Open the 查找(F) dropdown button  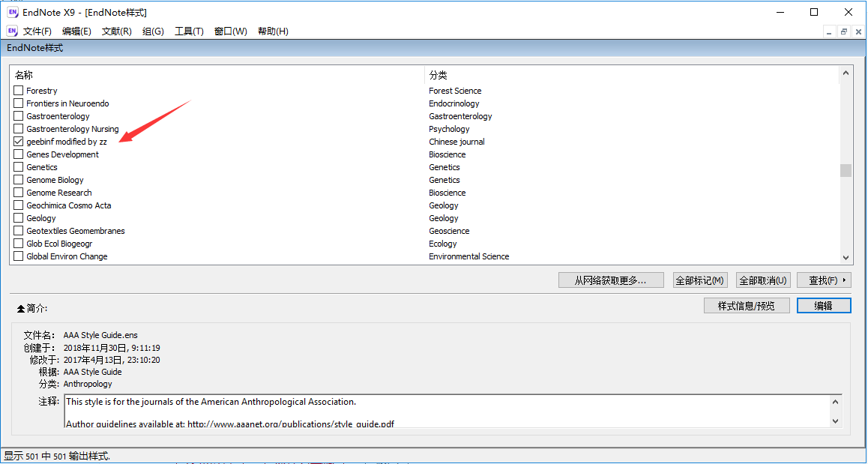coord(824,280)
